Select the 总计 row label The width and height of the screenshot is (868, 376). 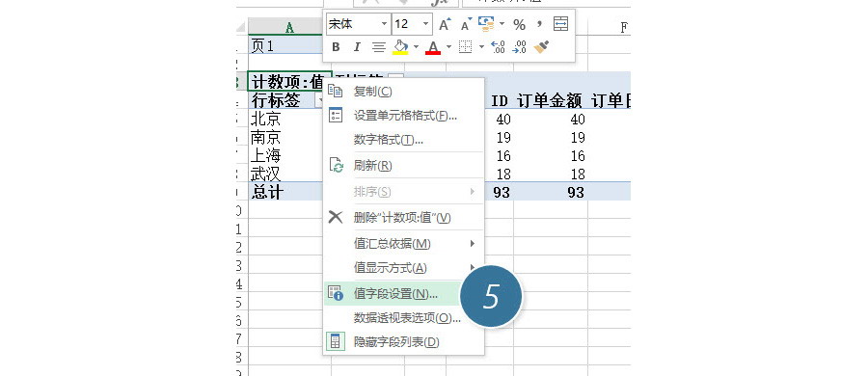pos(285,192)
